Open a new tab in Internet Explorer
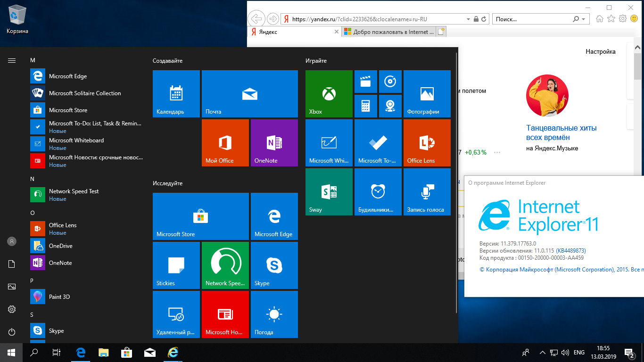Image resolution: width=644 pixels, height=362 pixels. point(441,32)
